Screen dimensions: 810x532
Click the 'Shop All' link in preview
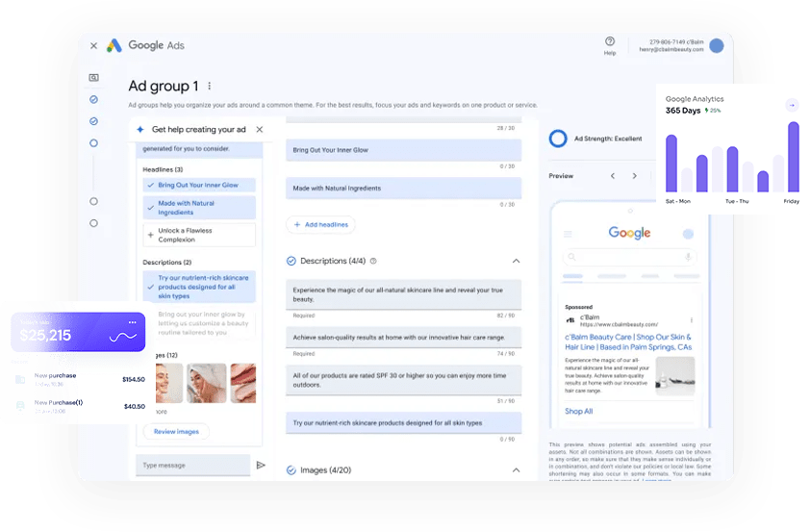578,411
